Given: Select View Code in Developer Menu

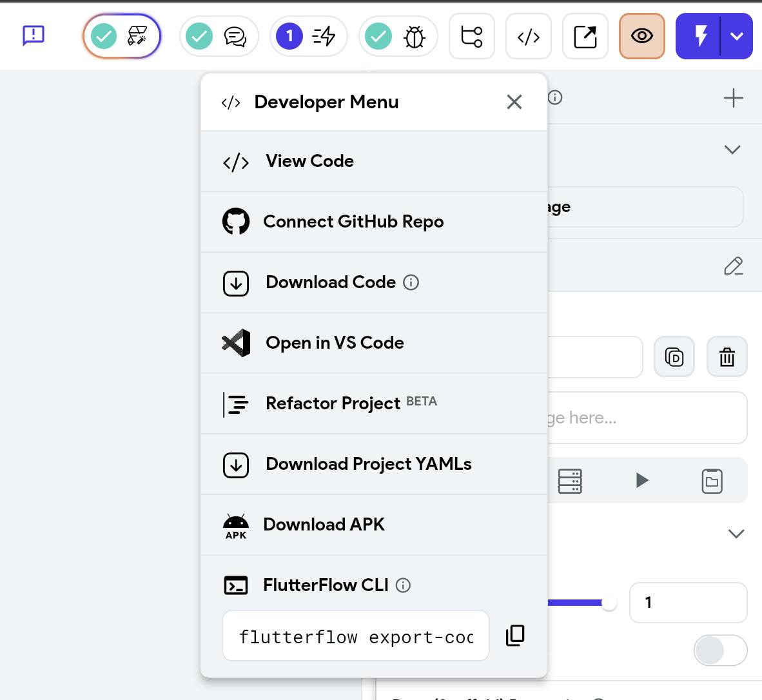Looking at the screenshot, I should [374, 161].
